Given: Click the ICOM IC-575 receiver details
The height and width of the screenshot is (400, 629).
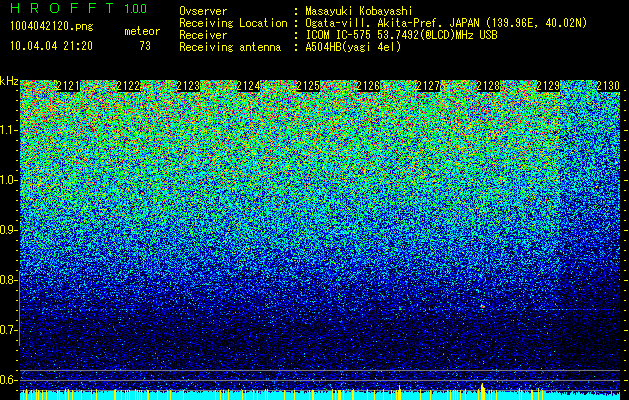Looking at the screenshot, I should pos(401,35).
